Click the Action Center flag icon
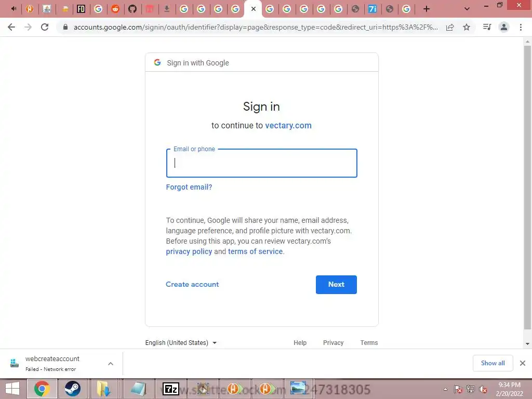 [458, 389]
